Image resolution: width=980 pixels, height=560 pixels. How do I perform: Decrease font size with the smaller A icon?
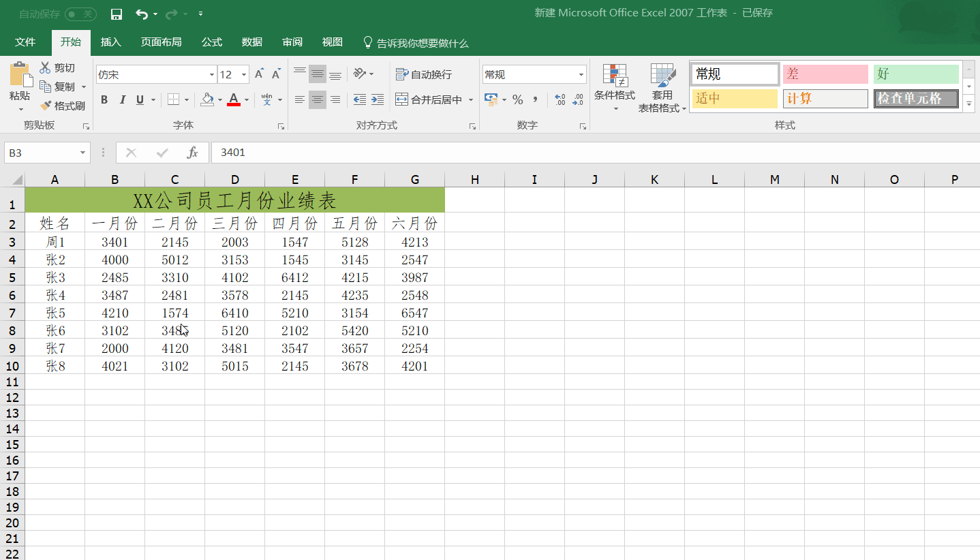tap(276, 74)
